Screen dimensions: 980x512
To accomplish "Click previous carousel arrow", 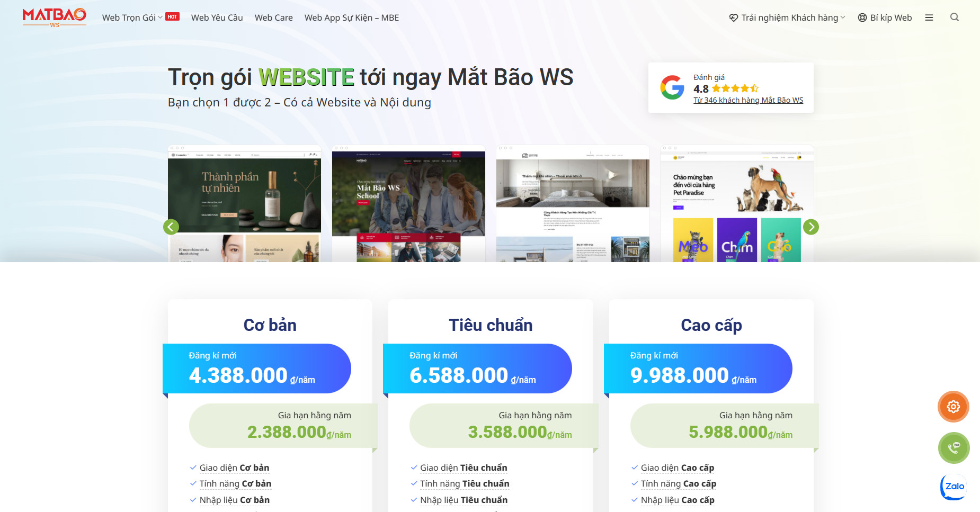I will 171,227.
